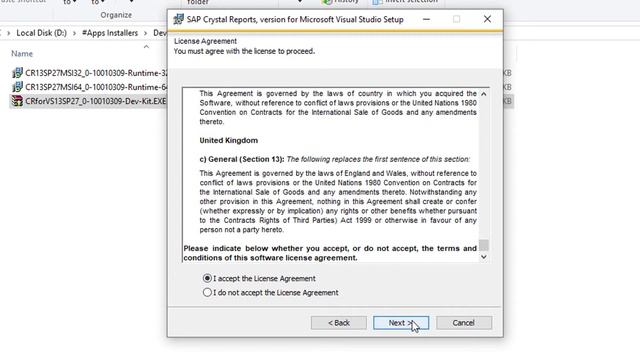Select I do not accept the License Agreement
The height and width of the screenshot is (360, 640).
[271, 293]
